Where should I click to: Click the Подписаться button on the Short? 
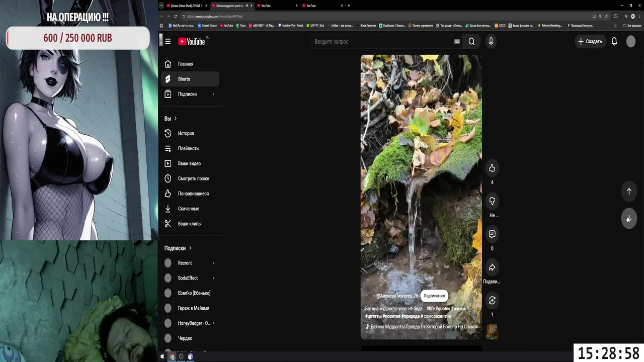click(434, 296)
